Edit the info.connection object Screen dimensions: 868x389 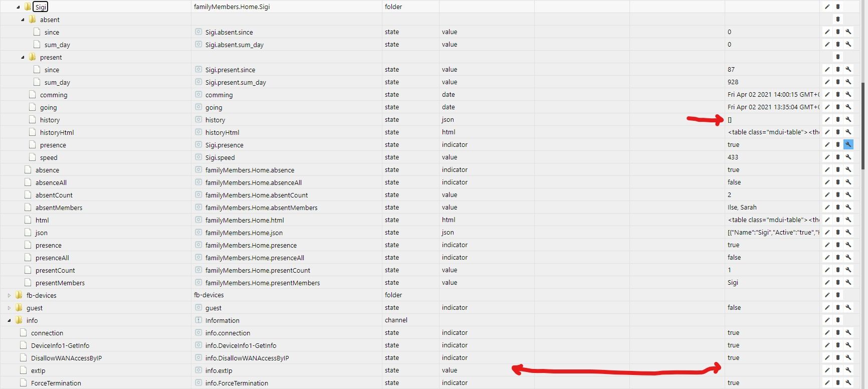click(x=827, y=333)
